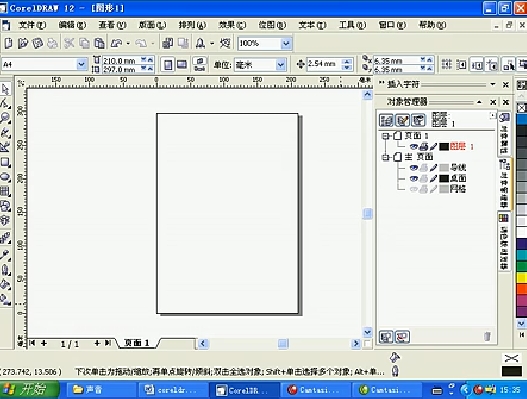Collapse the 主页面 master page node
The height and width of the screenshot is (399, 527).
(386, 157)
